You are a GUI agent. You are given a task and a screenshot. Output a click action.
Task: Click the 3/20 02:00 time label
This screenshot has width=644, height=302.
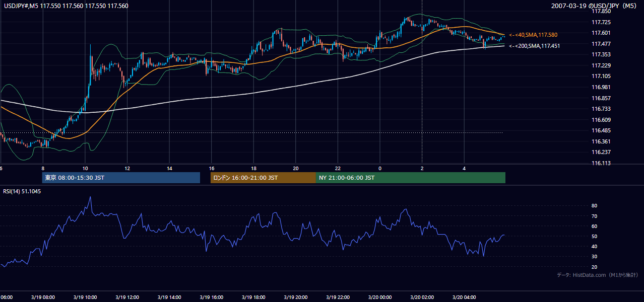422,297
